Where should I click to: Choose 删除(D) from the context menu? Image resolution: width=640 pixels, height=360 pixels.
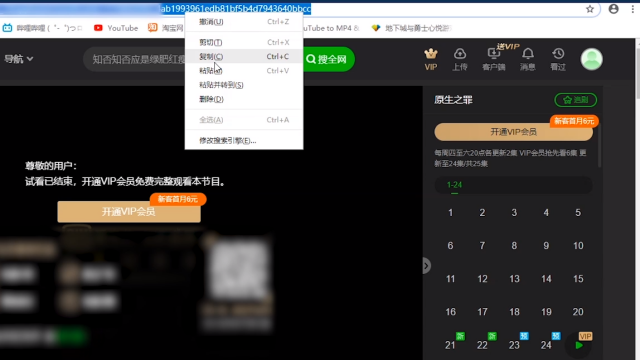(244, 99)
